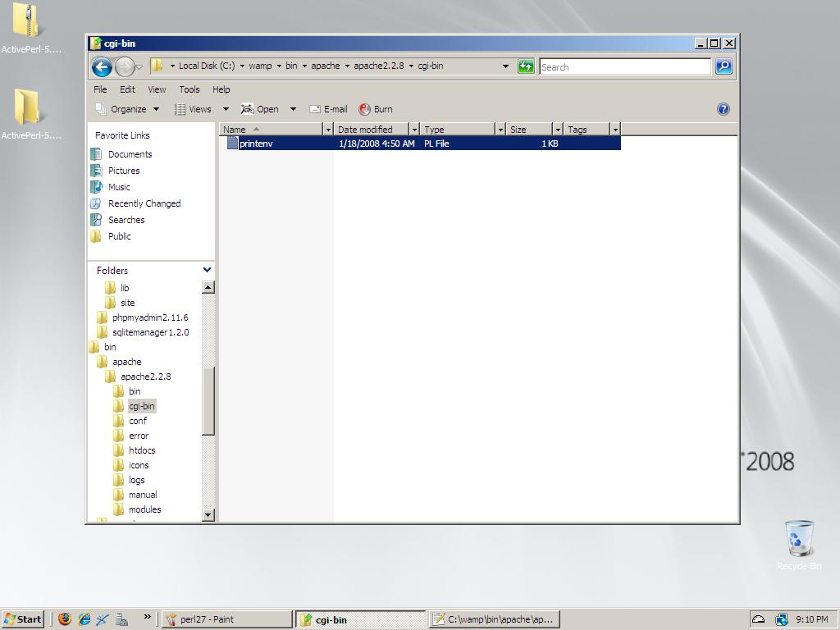The image size is (840, 630).
Task: Open the File menu
Action: pos(100,89)
